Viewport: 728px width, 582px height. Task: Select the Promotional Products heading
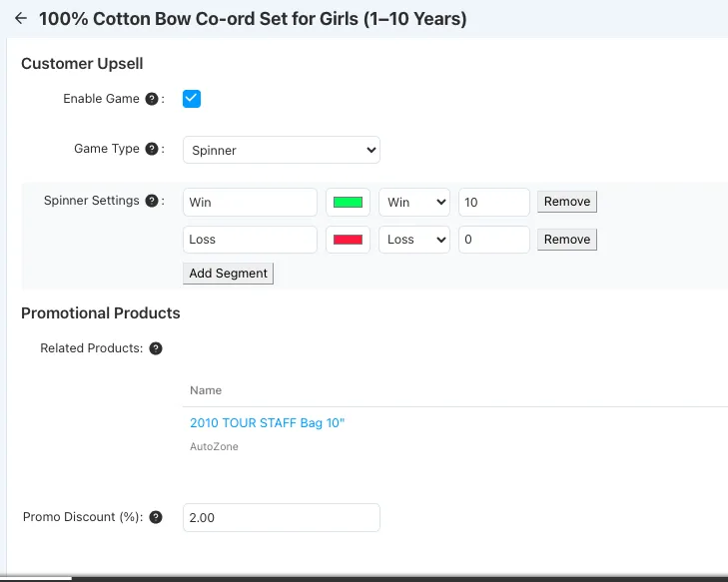point(101,313)
